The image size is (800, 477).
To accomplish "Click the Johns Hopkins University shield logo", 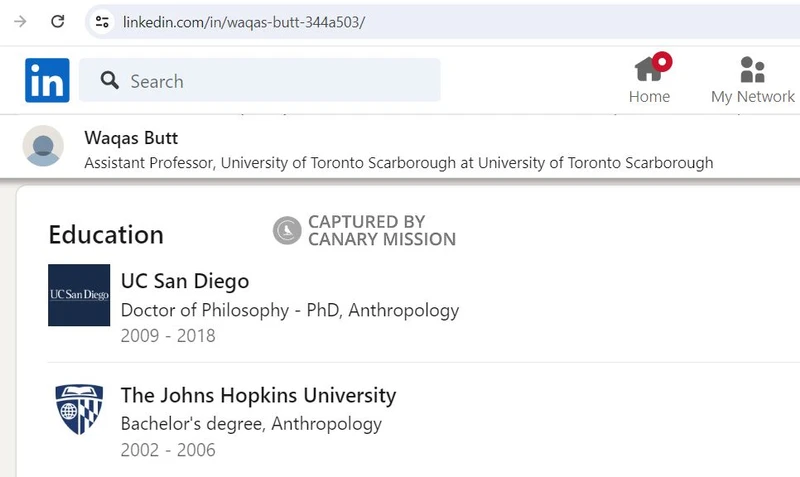I will pos(79,409).
